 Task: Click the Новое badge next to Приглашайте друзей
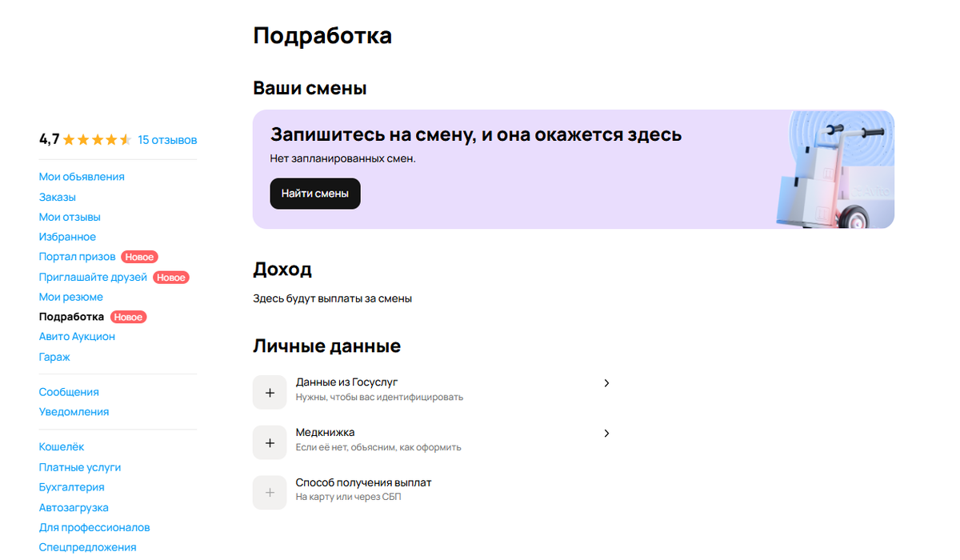171,277
